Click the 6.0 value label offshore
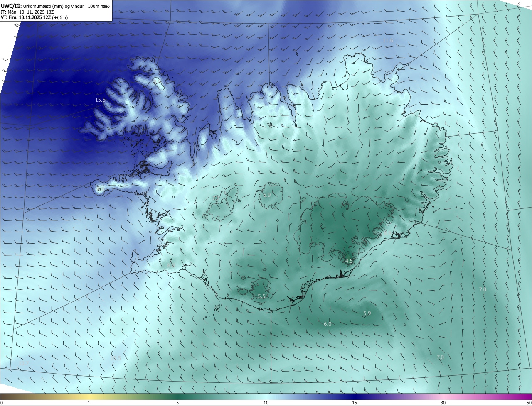Image resolution: width=532 pixels, height=406 pixels. (328, 324)
